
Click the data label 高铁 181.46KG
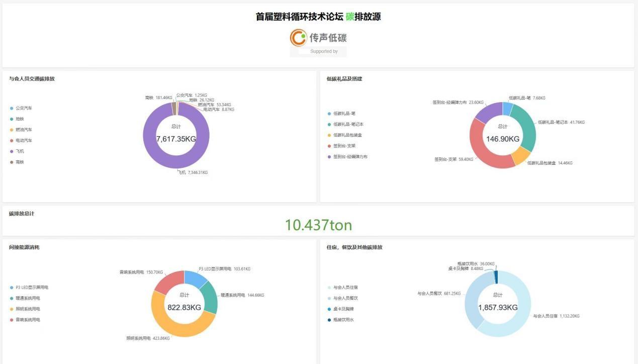coord(158,98)
